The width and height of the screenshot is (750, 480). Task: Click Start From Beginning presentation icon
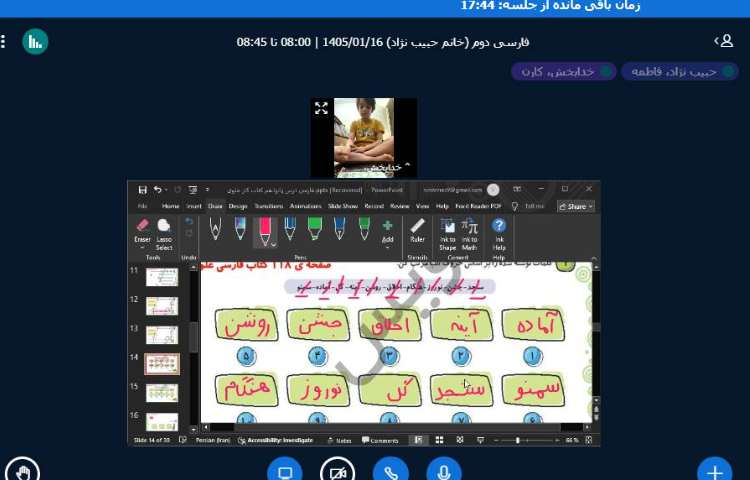193,190
